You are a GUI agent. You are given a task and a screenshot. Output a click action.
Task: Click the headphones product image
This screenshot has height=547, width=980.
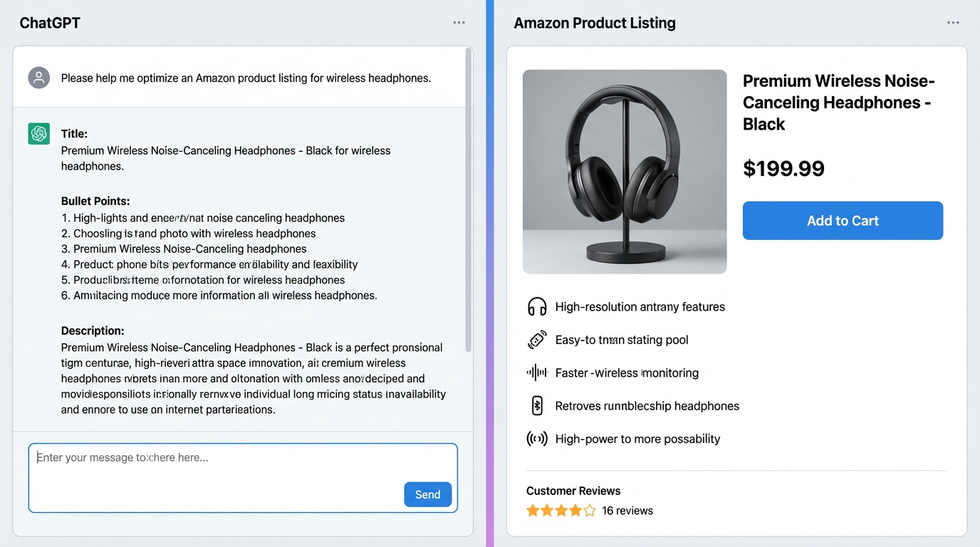[x=625, y=171]
